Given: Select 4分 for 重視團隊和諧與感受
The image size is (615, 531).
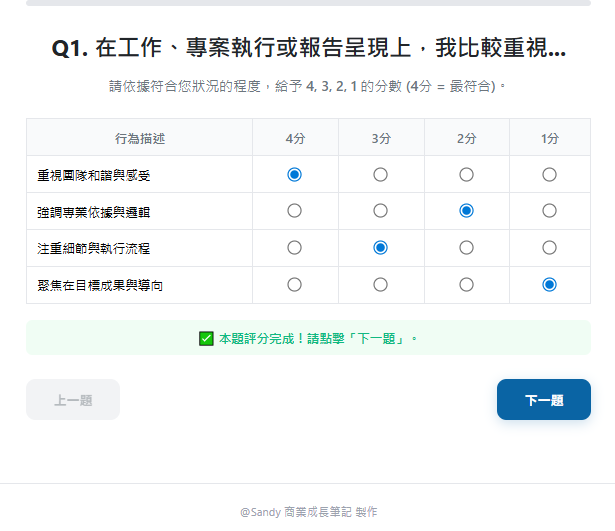Looking at the screenshot, I should (294, 175).
